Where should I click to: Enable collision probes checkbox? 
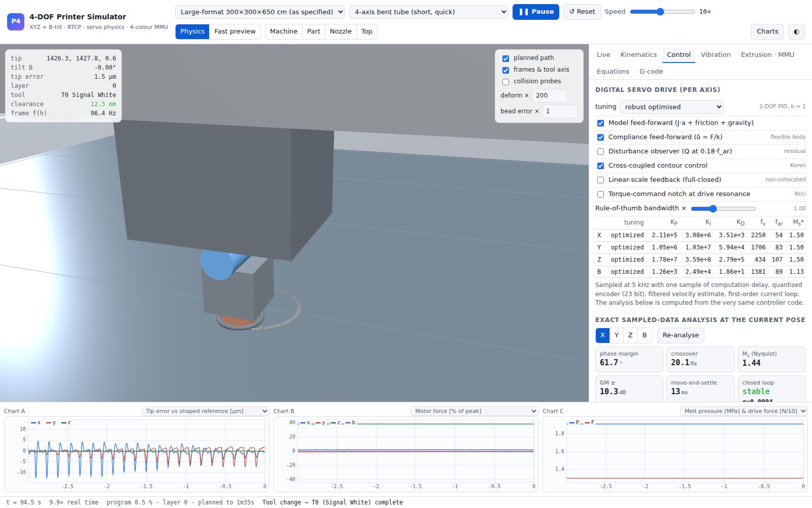click(x=505, y=82)
